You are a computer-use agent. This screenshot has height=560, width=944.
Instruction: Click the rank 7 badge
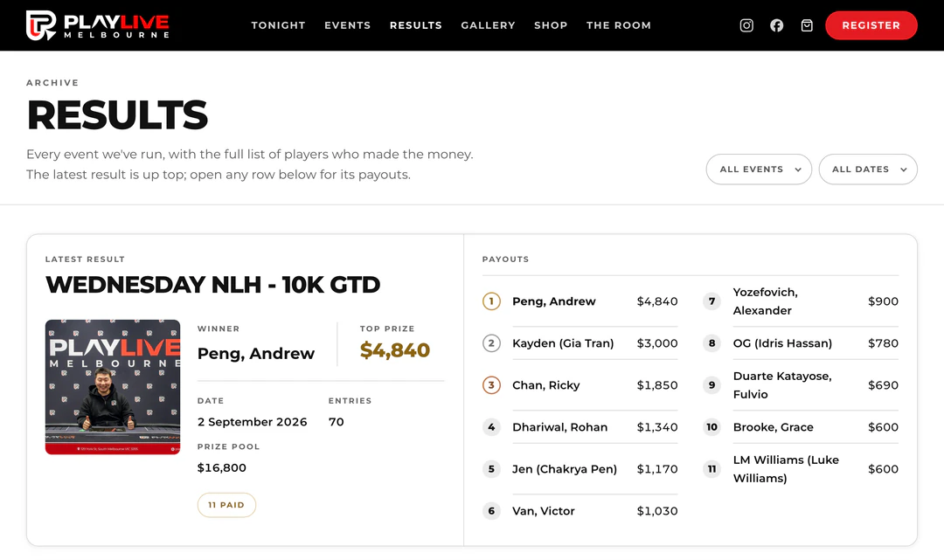pos(711,301)
